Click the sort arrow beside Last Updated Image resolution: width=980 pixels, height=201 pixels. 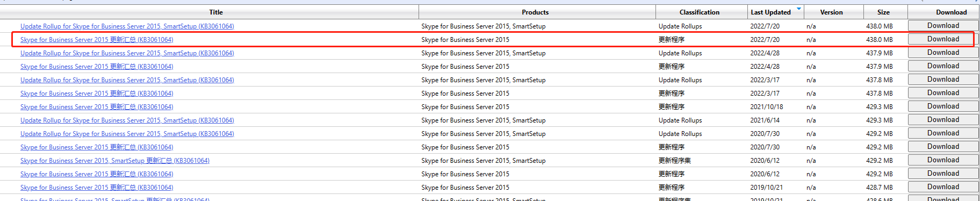pos(798,9)
